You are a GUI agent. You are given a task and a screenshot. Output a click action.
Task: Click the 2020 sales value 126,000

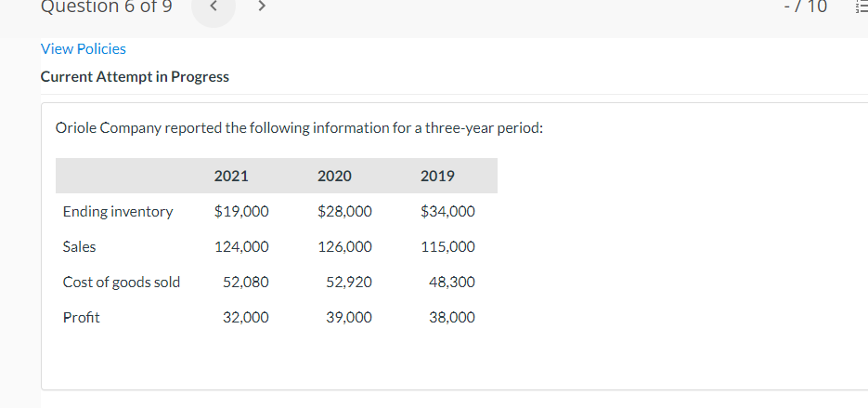click(x=344, y=246)
